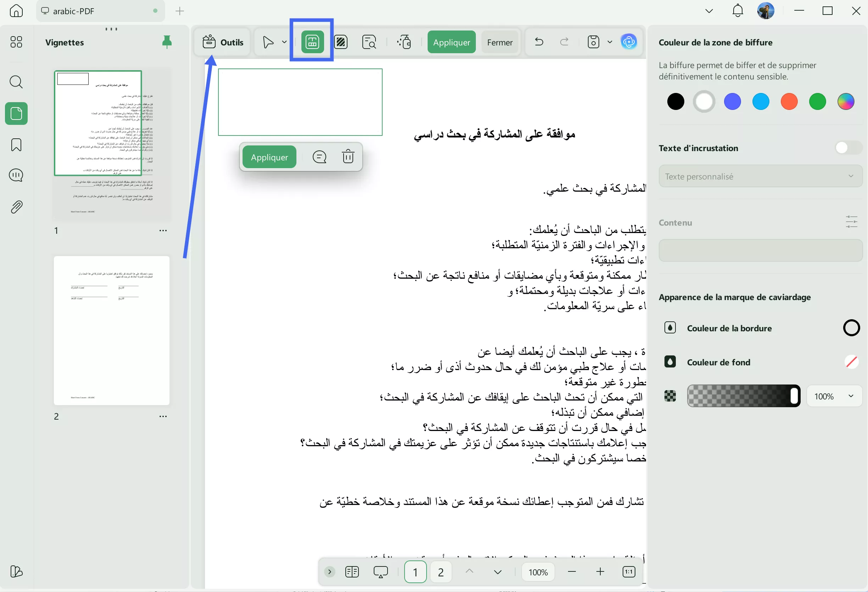Select the page 2 thumbnail
868x592 pixels.
(x=111, y=330)
